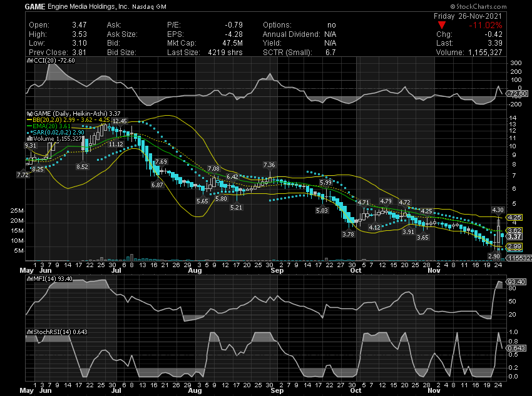Click the Engine Media Holdings, Inc. name
This screenshot has height=396, width=532.
coord(88,7)
